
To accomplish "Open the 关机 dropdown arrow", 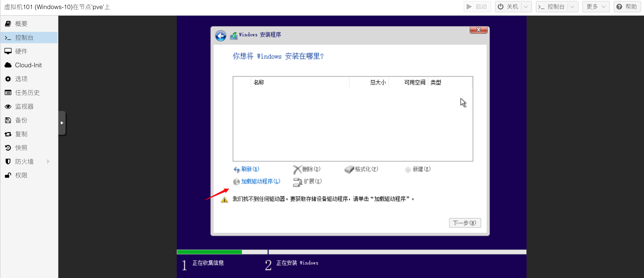I will (526, 7).
